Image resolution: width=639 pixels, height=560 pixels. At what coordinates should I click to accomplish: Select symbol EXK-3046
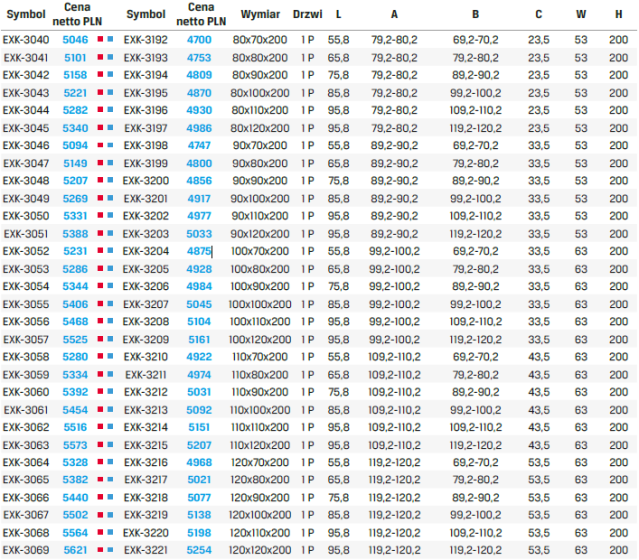tap(26, 145)
